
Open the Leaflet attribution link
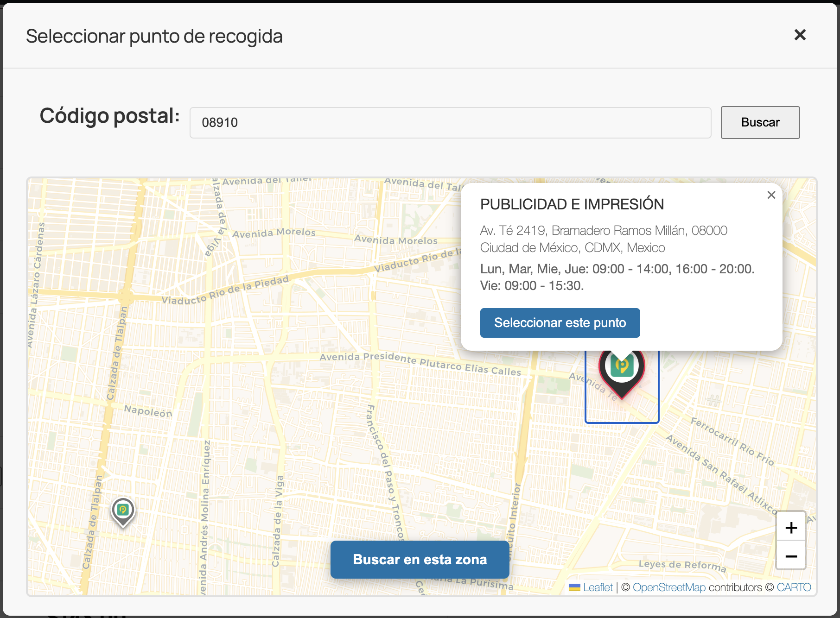click(598, 587)
